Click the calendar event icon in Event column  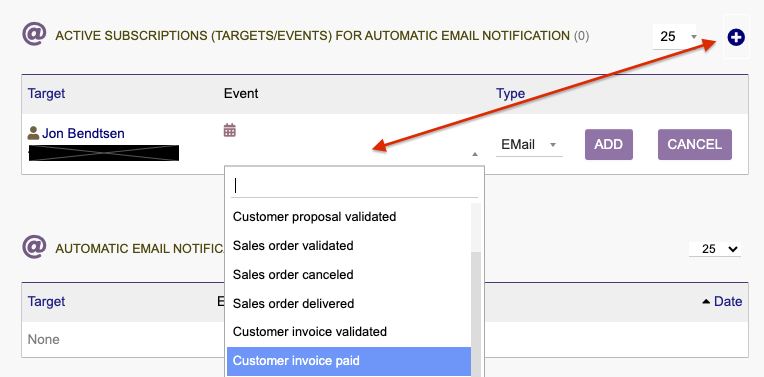(229, 130)
